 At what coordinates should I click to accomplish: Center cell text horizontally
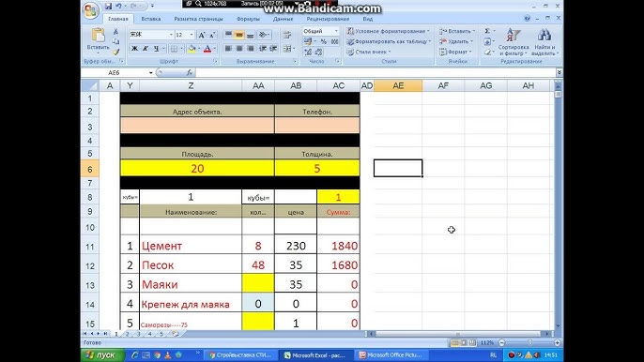(x=239, y=49)
